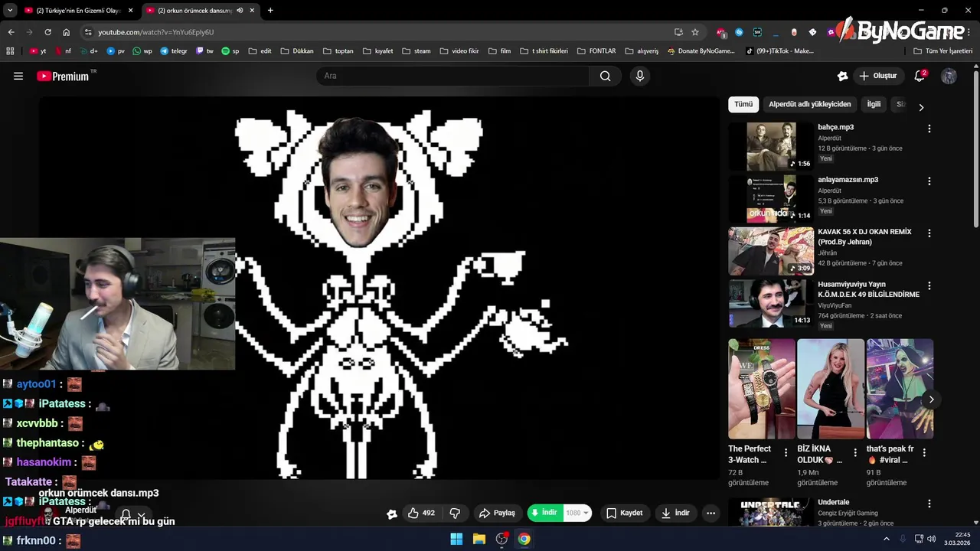This screenshot has height=551, width=980.
Task: Dislike the video with thumbs down
Action: (455, 513)
